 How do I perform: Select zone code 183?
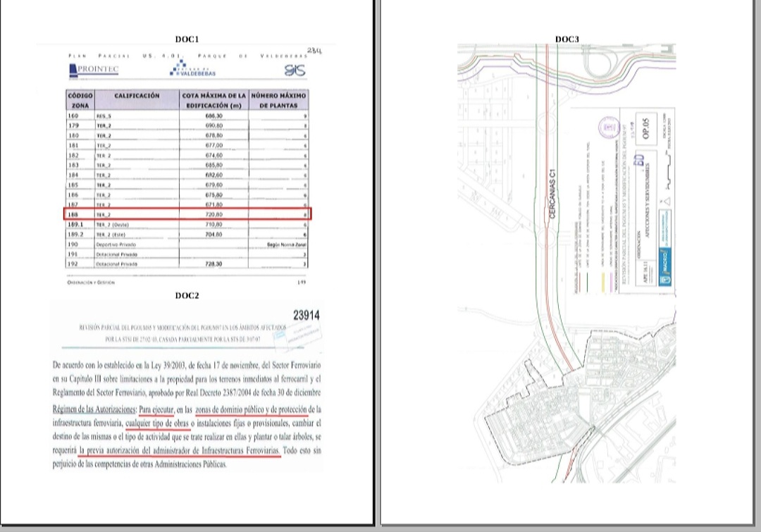[x=73, y=165]
